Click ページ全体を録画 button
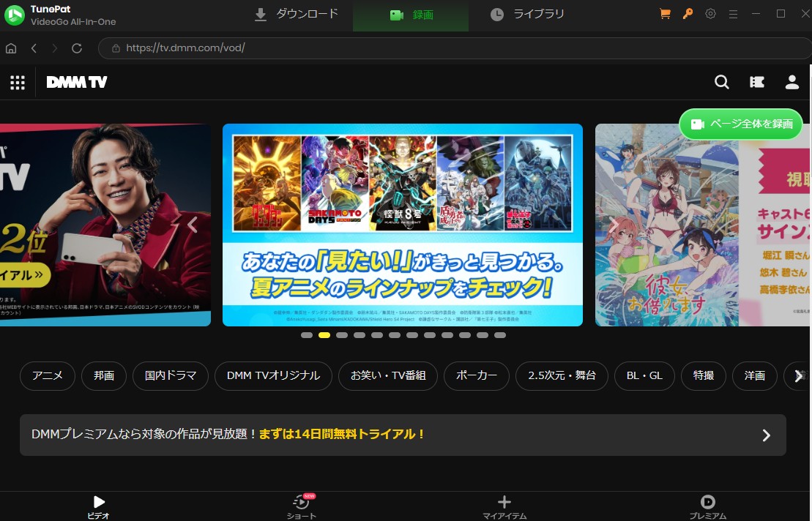Image resolution: width=812 pixels, height=521 pixels. pyautogui.click(x=740, y=124)
